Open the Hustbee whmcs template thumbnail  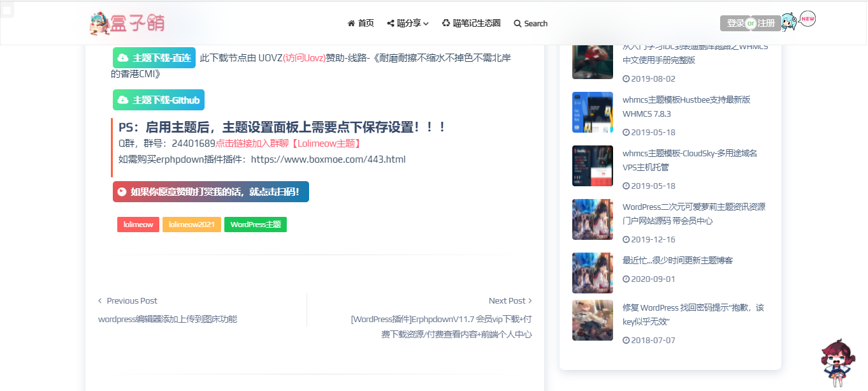592,112
